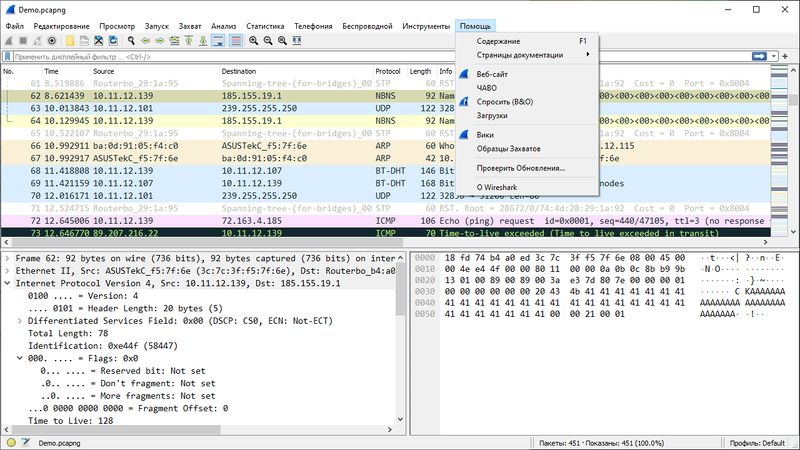Open О Wireshark about entry
Viewport: 800px width, 450px height.
527,187
